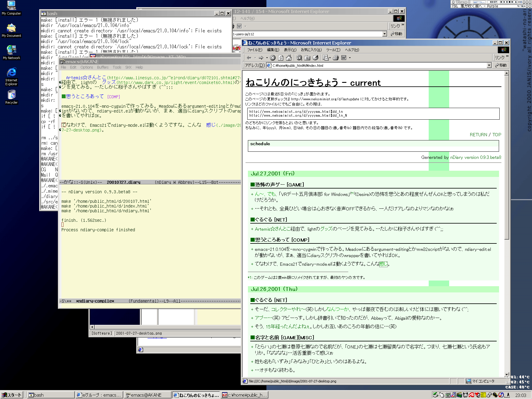Click the front IE scrollbar down arrow

click(507, 374)
